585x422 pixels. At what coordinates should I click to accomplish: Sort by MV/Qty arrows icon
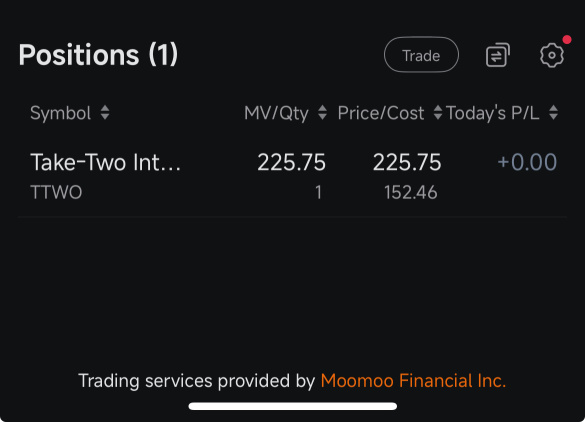(322, 113)
